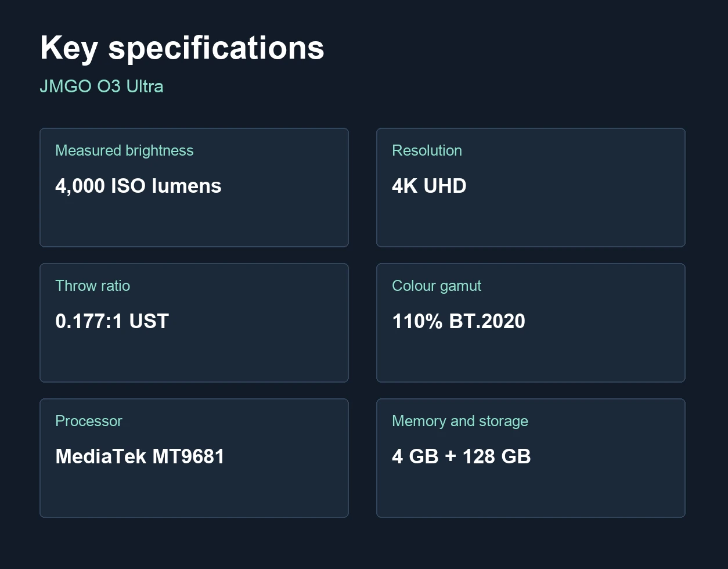Open the Throw ratio card
The height and width of the screenshot is (569, 728).
(x=194, y=323)
